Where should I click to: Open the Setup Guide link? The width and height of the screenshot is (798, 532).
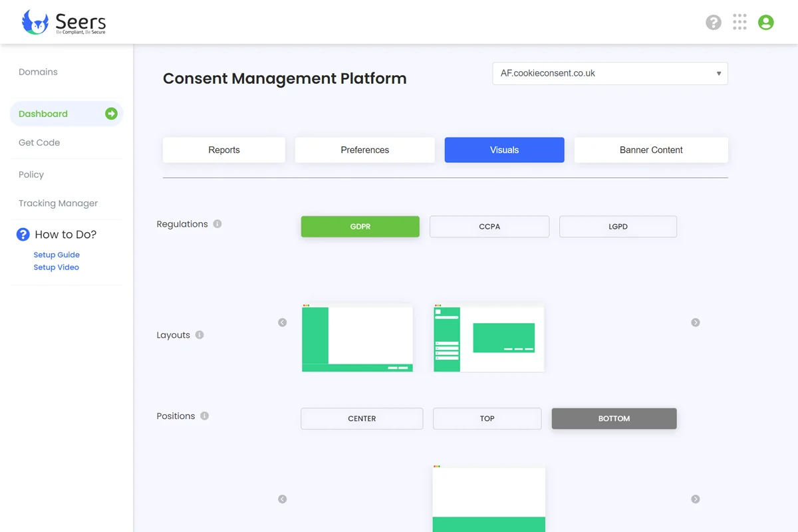57,255
